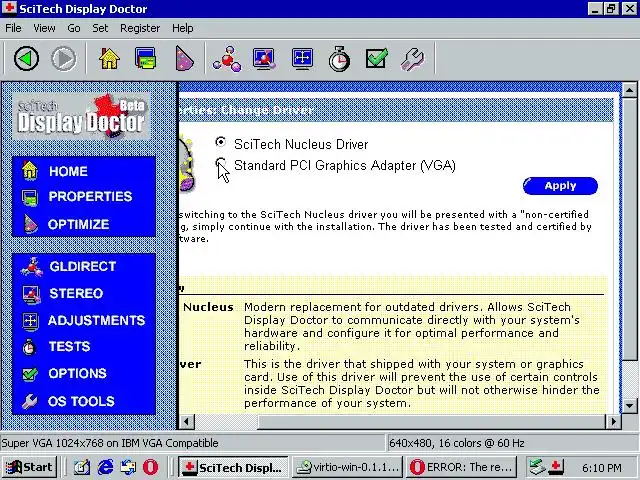Open Home via the house toolbar icon
The width and height of the screenshot is (640, 480).
(x=109, y=59)
